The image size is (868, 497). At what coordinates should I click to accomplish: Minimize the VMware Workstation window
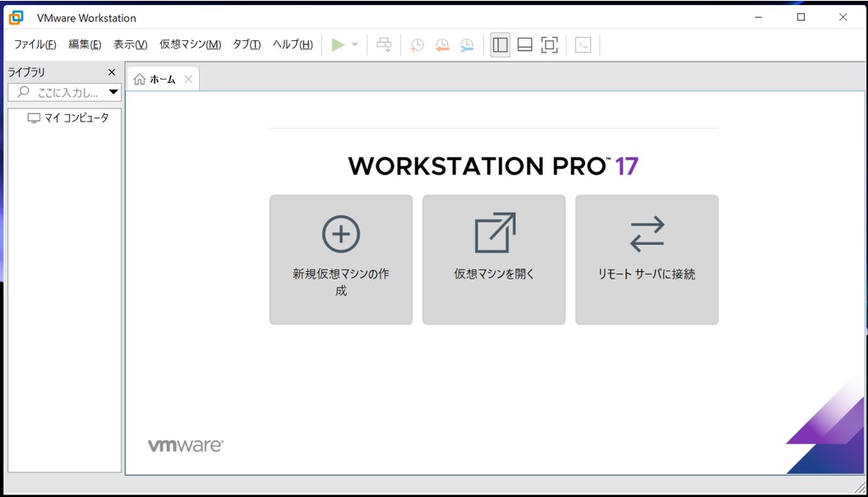(759, 17)
